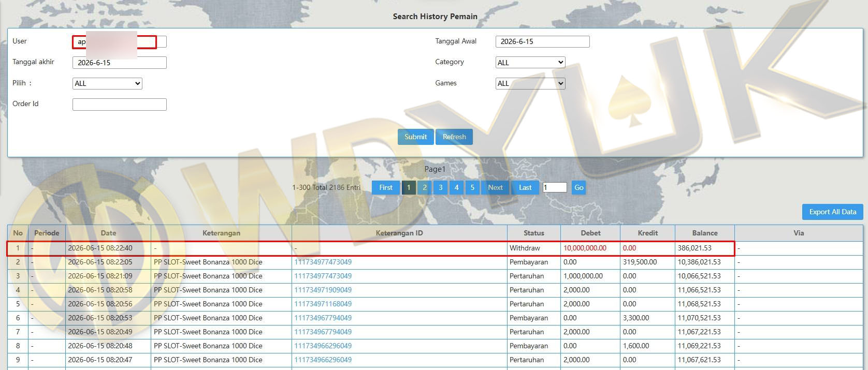The height and width of the screenshot is (370, 868).
Task: Click debet value 10,000,000.00
Action: (x=585, y=248)
